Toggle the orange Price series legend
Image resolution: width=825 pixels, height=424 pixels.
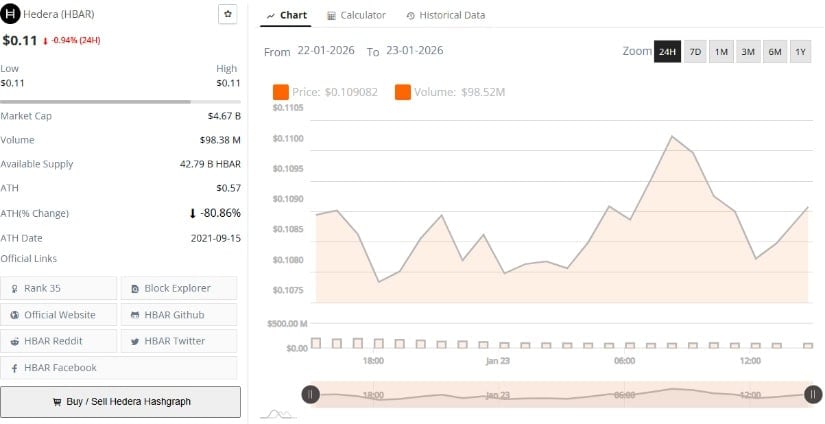coord(281,92)
